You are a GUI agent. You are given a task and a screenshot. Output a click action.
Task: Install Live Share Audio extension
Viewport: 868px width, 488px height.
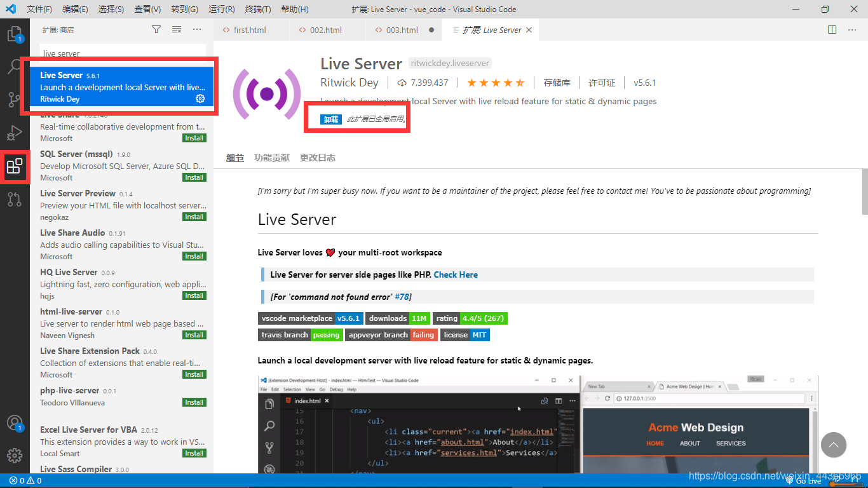(194, 256)
